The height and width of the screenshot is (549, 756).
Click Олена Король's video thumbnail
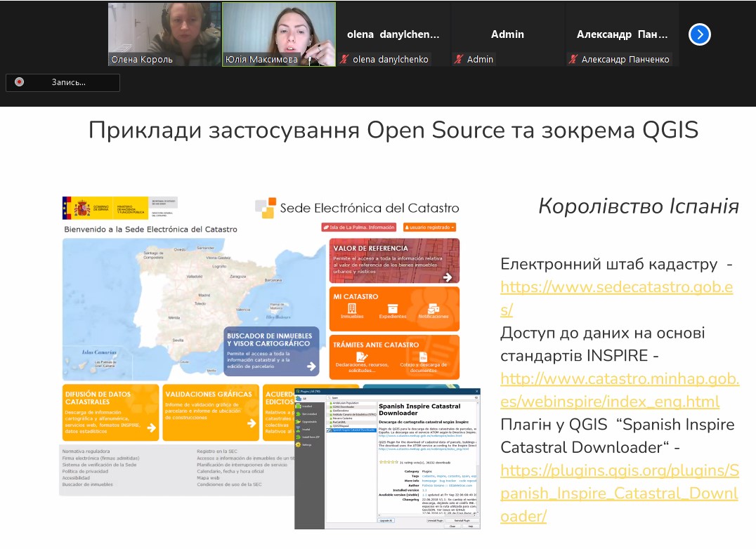pos(164,34)
